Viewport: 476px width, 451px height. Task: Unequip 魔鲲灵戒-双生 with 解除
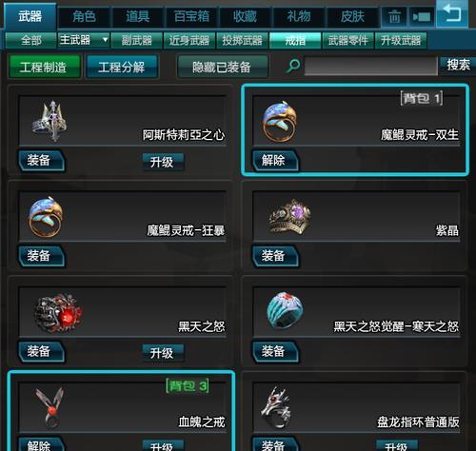pyautogui.click(x=275, y=160)
